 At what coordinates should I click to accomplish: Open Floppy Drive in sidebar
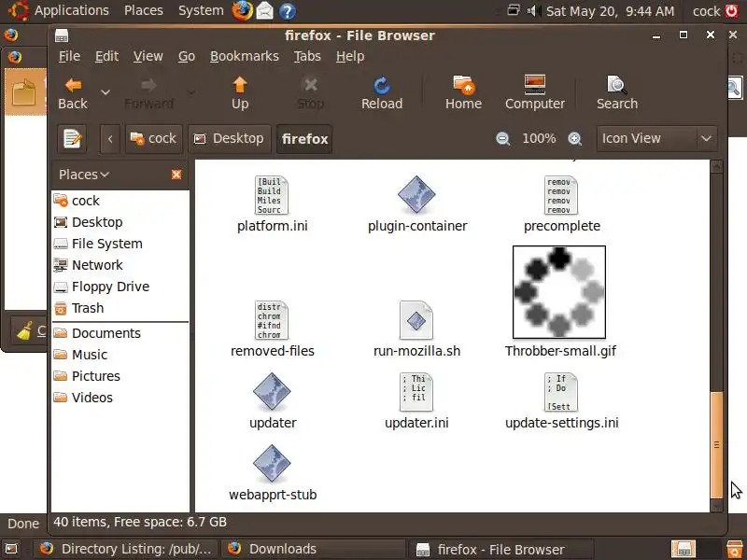click(120, 287)
